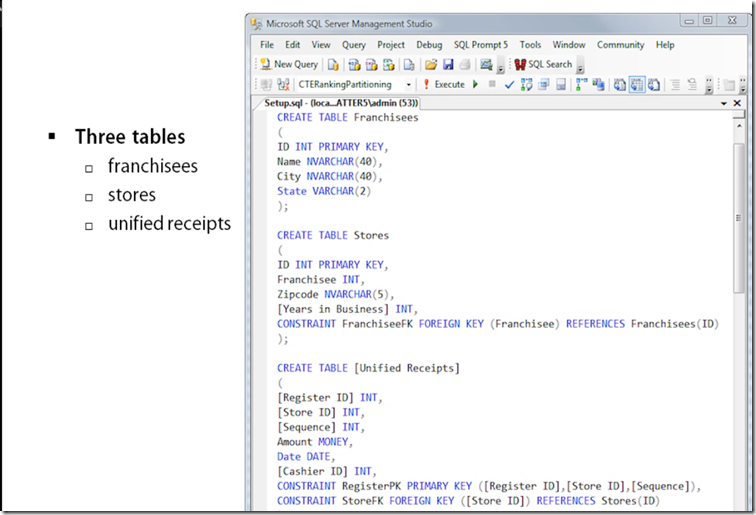Screen dimensions: 756x515
Task: Open the CTERankingPartitioning database dropdown
Action: tap(408, 85)
